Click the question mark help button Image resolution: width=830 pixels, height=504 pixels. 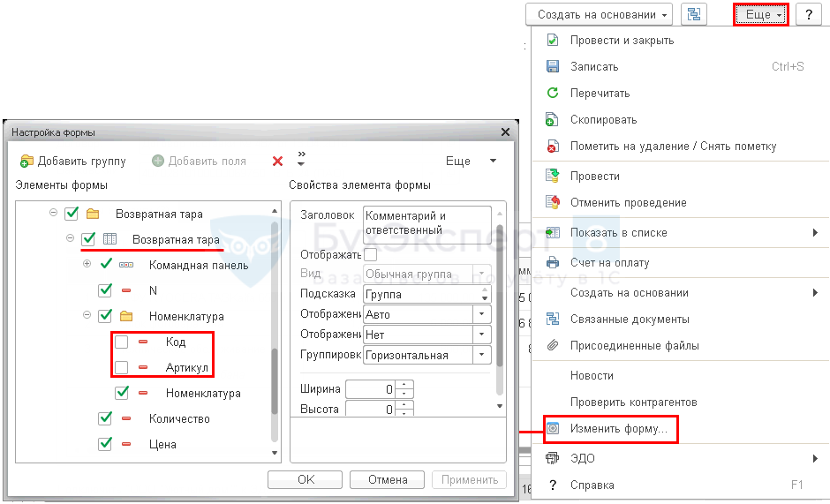click(x=809, y=14)
